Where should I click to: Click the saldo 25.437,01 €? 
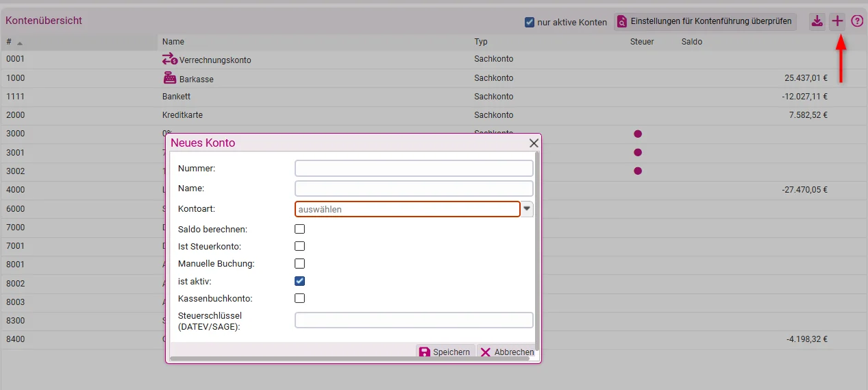pyautogui.click(x=806, y=78)
